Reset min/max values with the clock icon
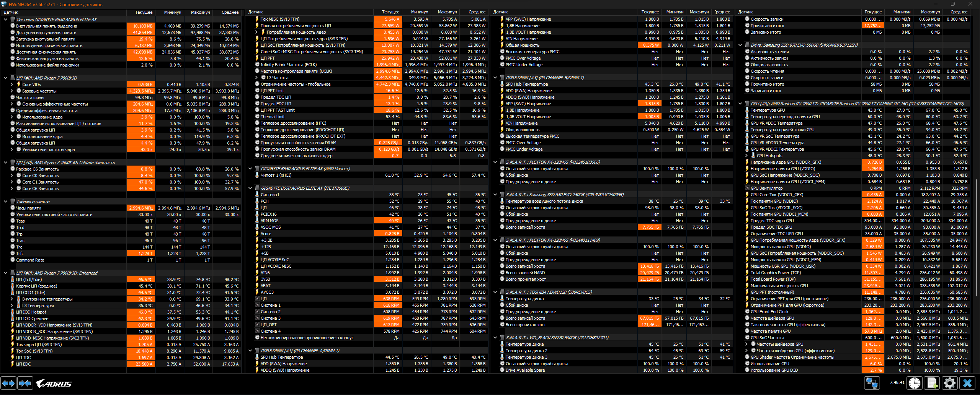980x395 pixels. pyautogui.click(x=915, y=383)
